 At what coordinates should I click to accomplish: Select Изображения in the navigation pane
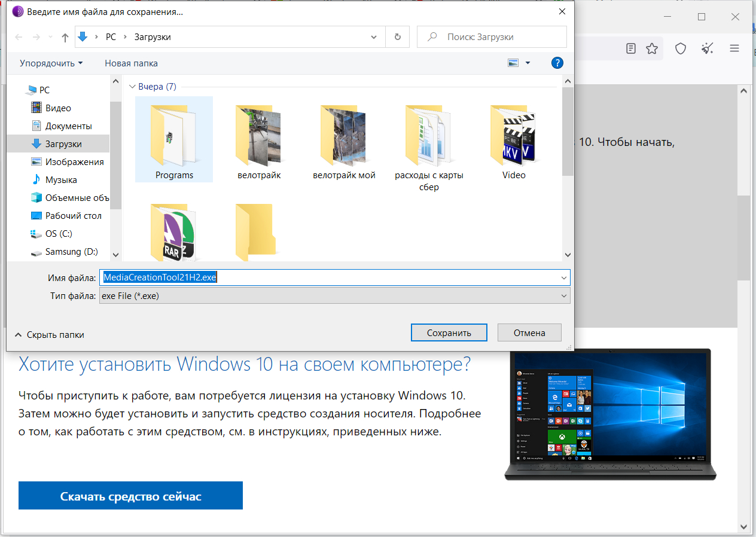[x=74, y=162]
